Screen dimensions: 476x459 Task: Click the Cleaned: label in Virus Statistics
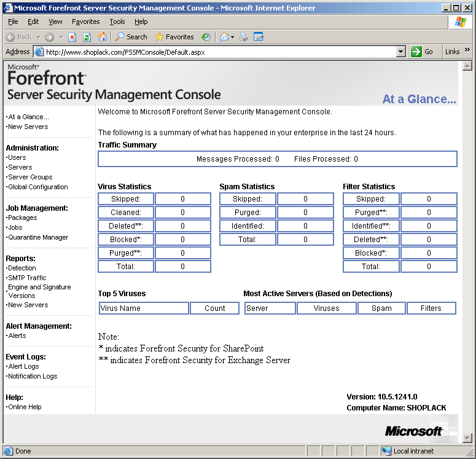pos(126,213)
